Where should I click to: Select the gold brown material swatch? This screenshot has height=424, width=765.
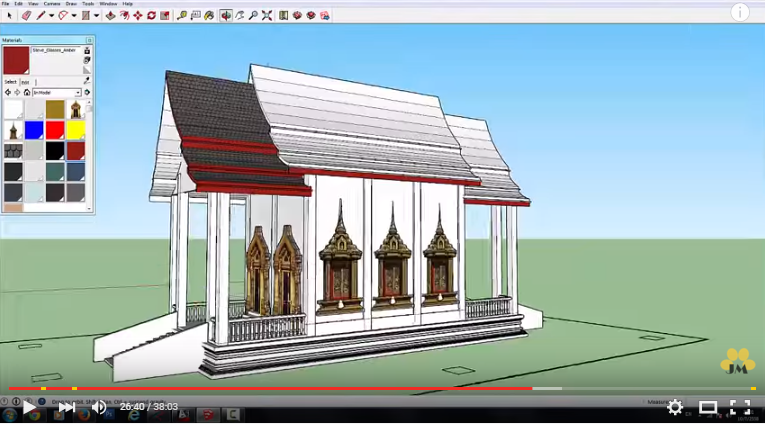click(x=55, y=109)
